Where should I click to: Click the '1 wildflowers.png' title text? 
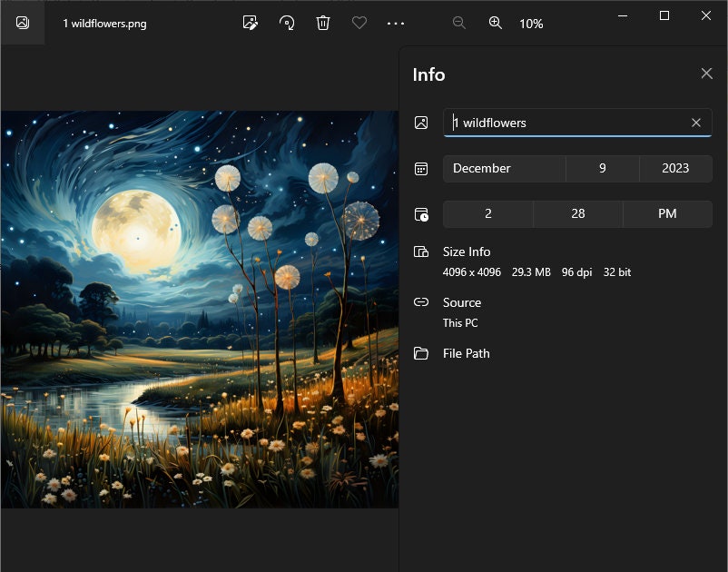click(x=105, y=24)
